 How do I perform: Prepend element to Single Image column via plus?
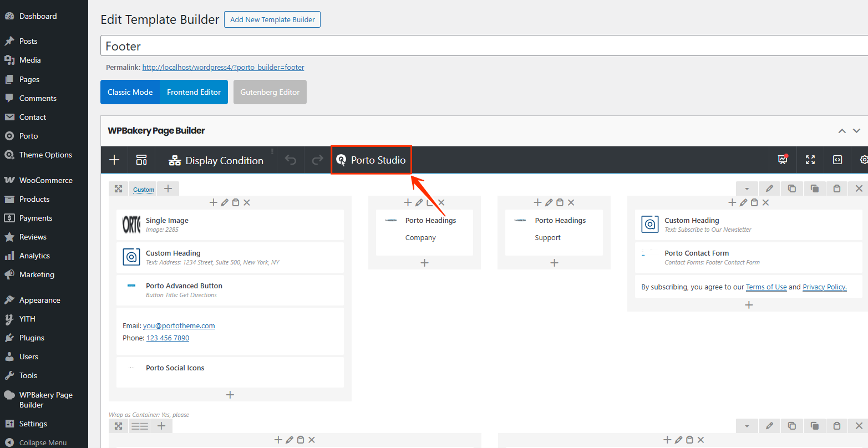click(213, 203)
